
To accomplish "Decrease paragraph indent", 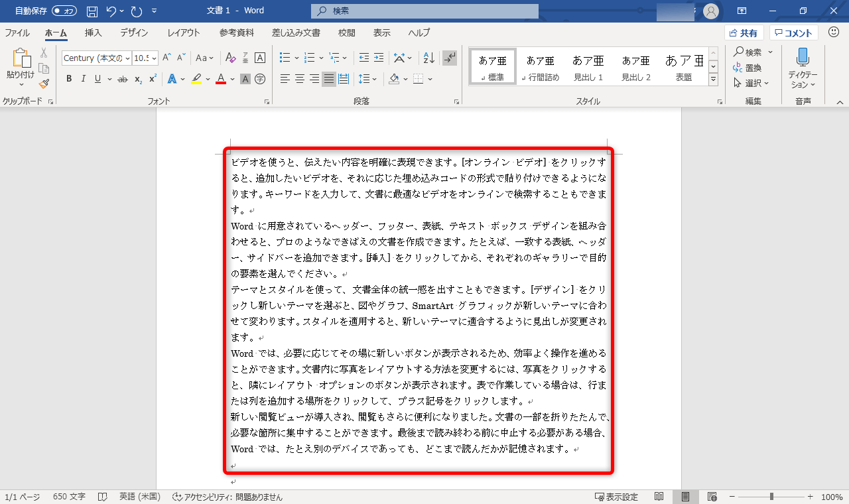I will (363, 58).
